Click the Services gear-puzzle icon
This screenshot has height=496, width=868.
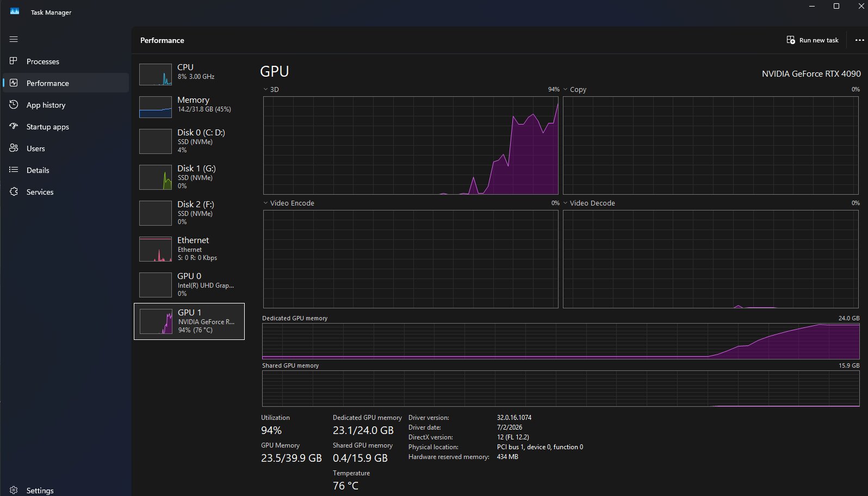pyautogui.click(x=14, y=191)
